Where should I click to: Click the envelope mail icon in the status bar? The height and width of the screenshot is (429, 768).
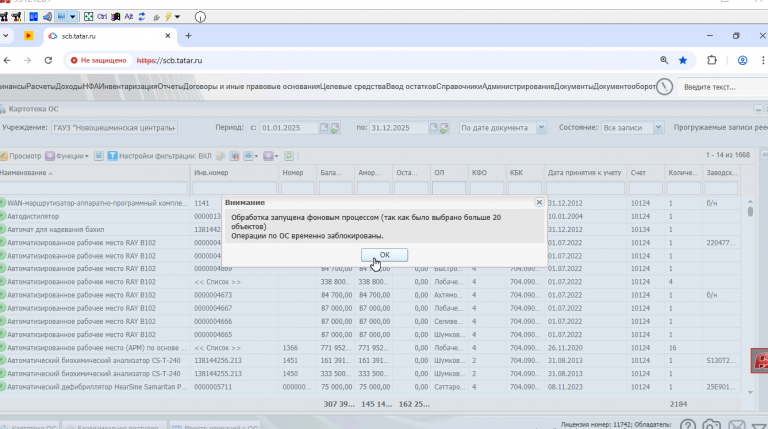pyautogui.click(x=736, y=425)
